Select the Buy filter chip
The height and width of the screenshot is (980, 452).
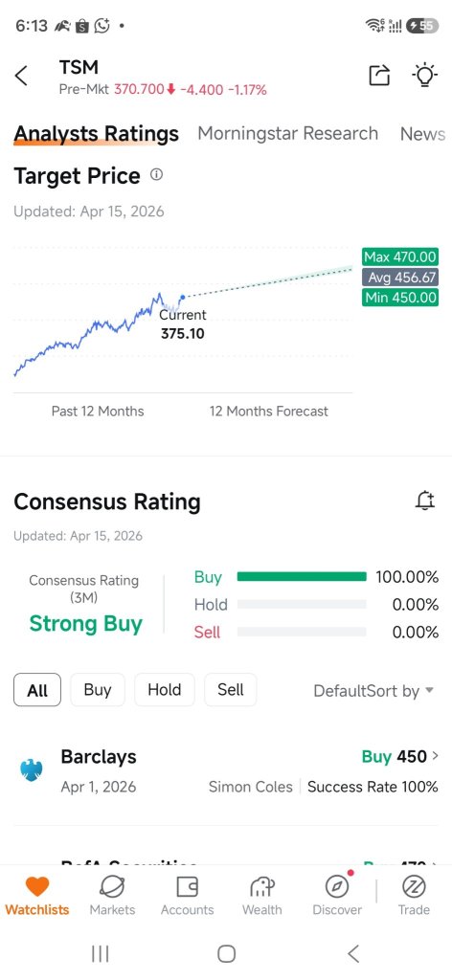[x=98, y=690]
